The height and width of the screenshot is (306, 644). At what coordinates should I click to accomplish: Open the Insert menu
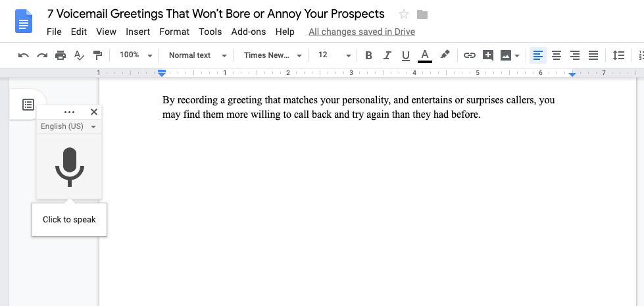coord(138,32)
